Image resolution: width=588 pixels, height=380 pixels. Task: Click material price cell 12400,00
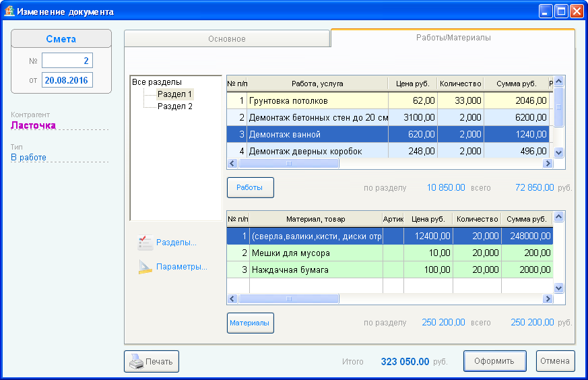point(428,236)
